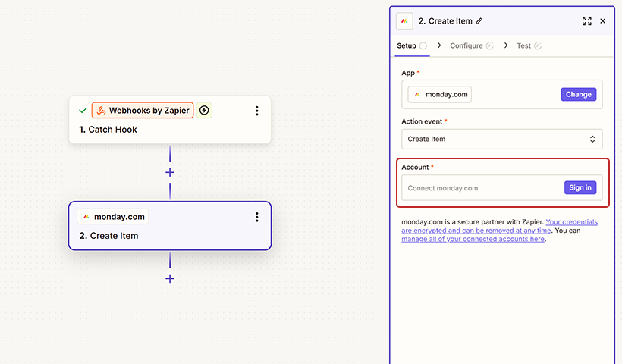Click the monday.com badge on step 2
This screenshot has height=364, width=622.
click(x=112, y=217)
